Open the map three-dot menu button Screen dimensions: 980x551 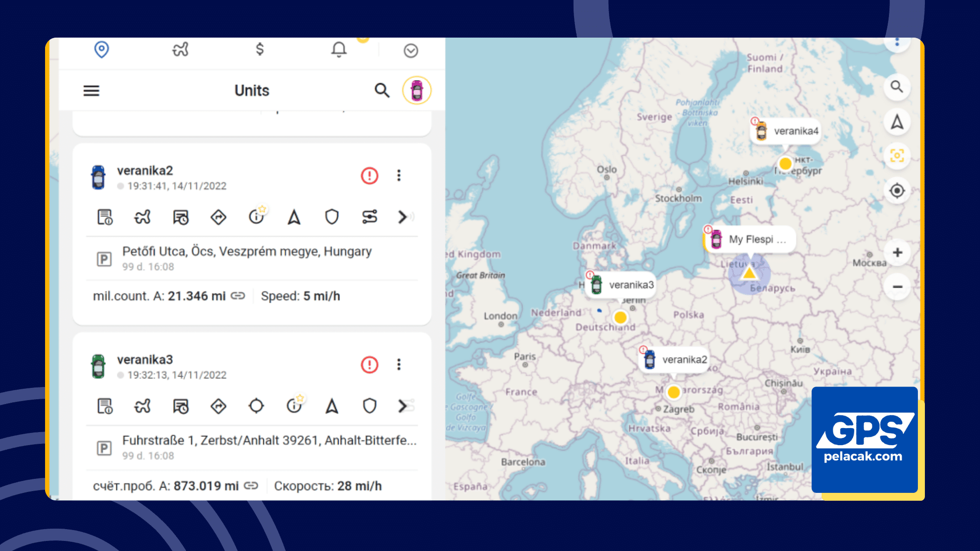click(897, 42)
